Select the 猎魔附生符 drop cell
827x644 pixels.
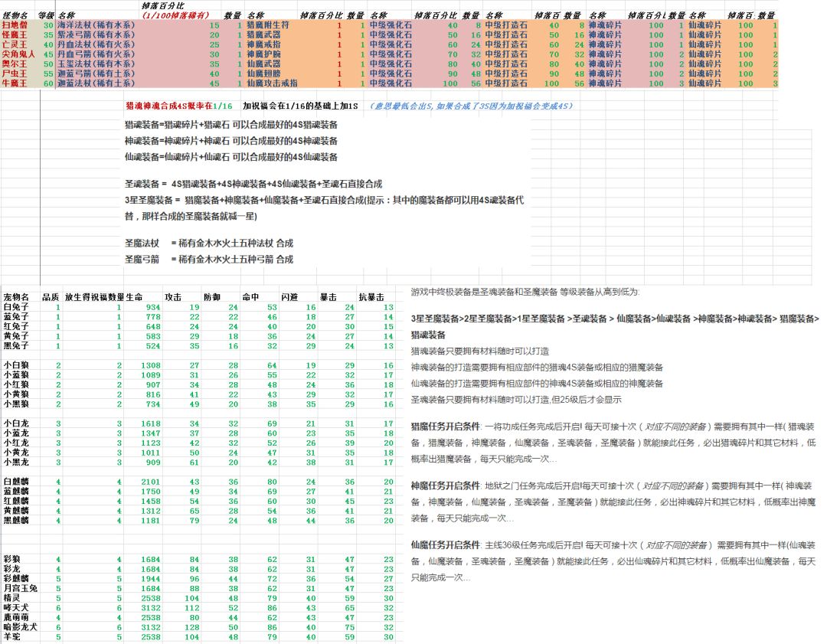click(x=268, y=25)
